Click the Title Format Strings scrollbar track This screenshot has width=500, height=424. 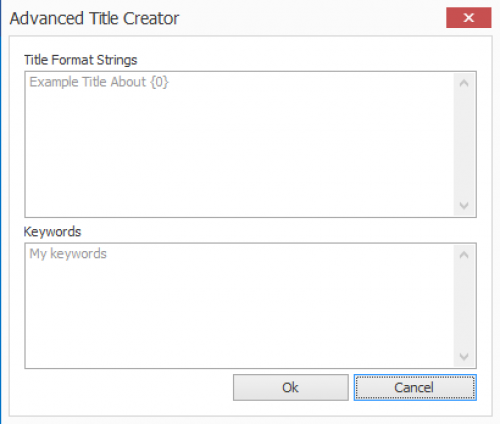[464, 144]
